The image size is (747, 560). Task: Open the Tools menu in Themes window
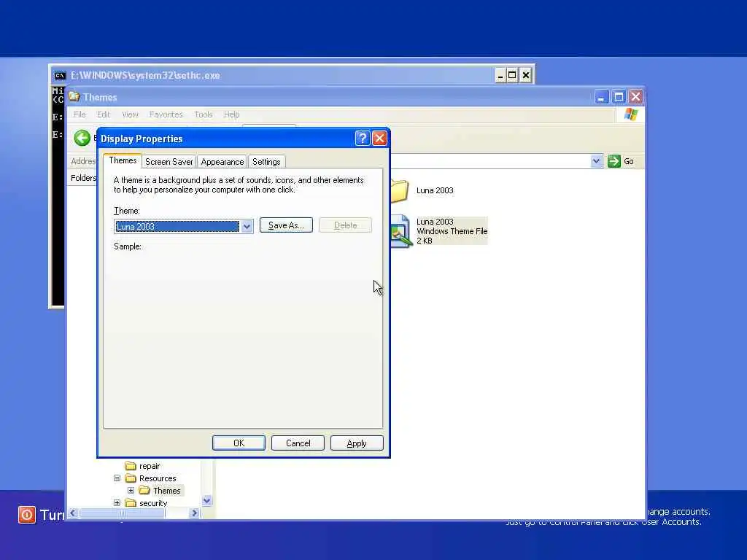pos(204,114)
